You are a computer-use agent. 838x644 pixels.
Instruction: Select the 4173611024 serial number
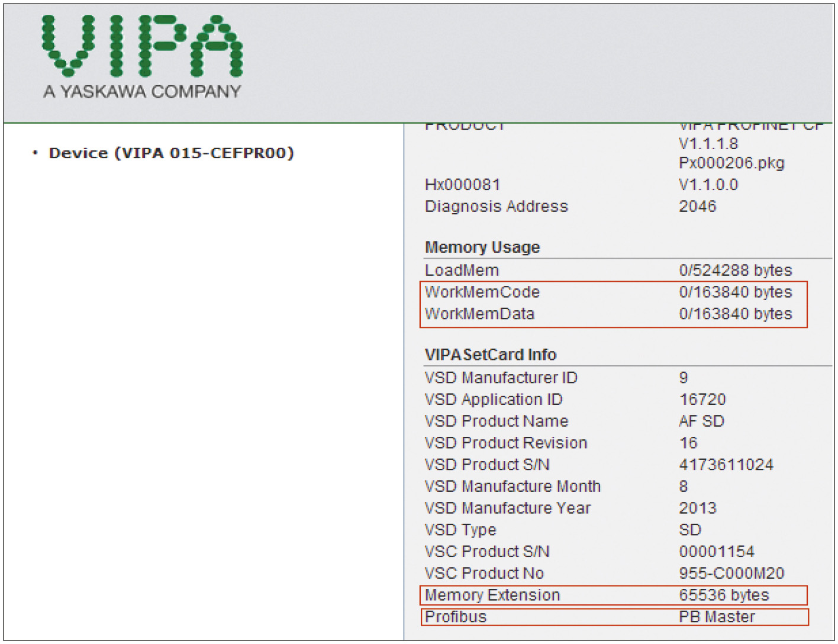[726, 465]
